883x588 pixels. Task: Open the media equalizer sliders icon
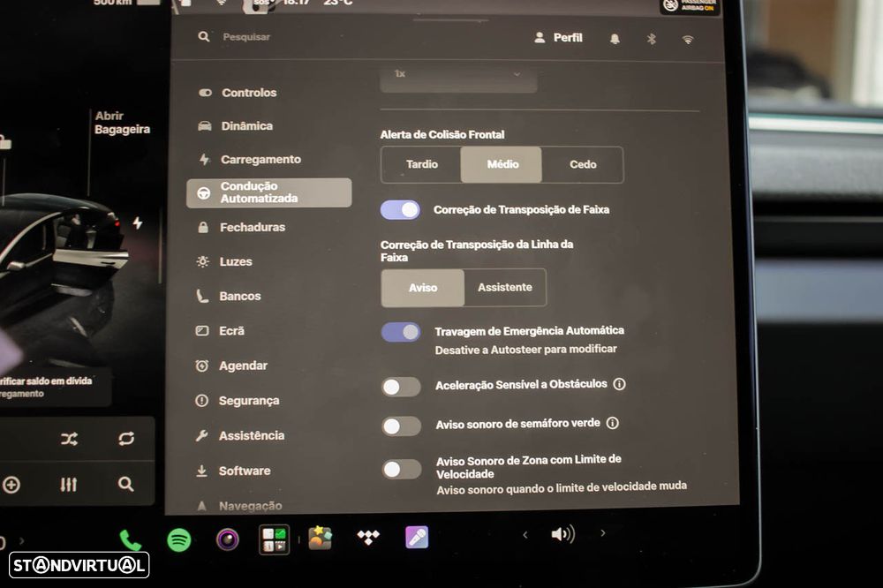[69, 484]
